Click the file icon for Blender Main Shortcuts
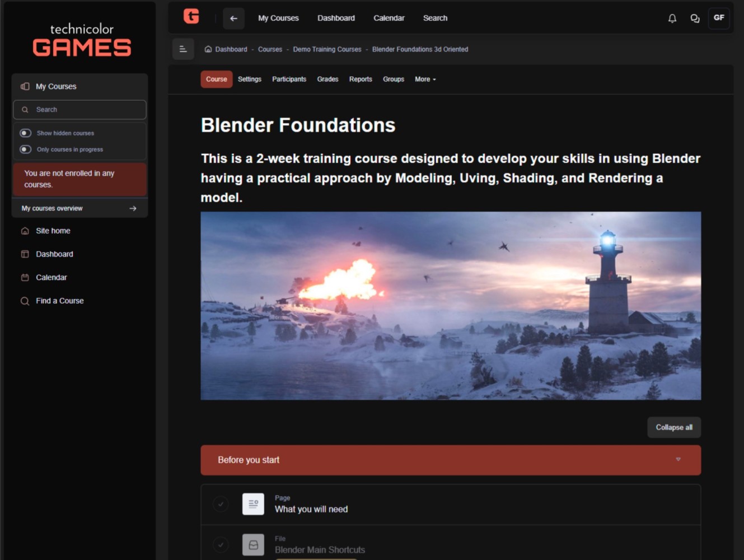 253,545
